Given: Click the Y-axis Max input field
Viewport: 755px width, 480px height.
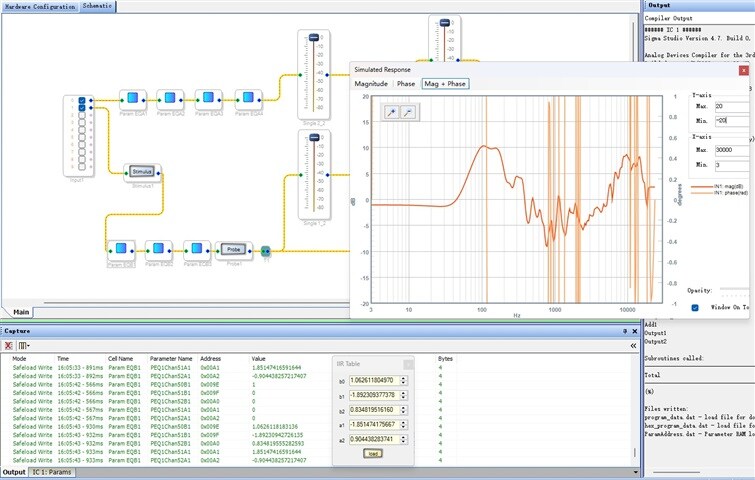Looking at the screenshot, I should (734, 106).
